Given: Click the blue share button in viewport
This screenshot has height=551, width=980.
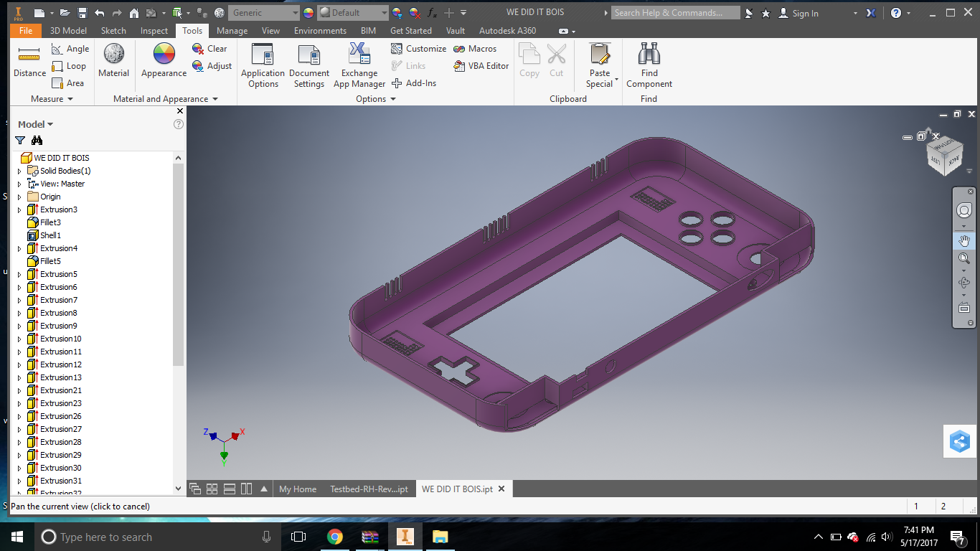Looking at the screenshot, I should coord(960,441).
